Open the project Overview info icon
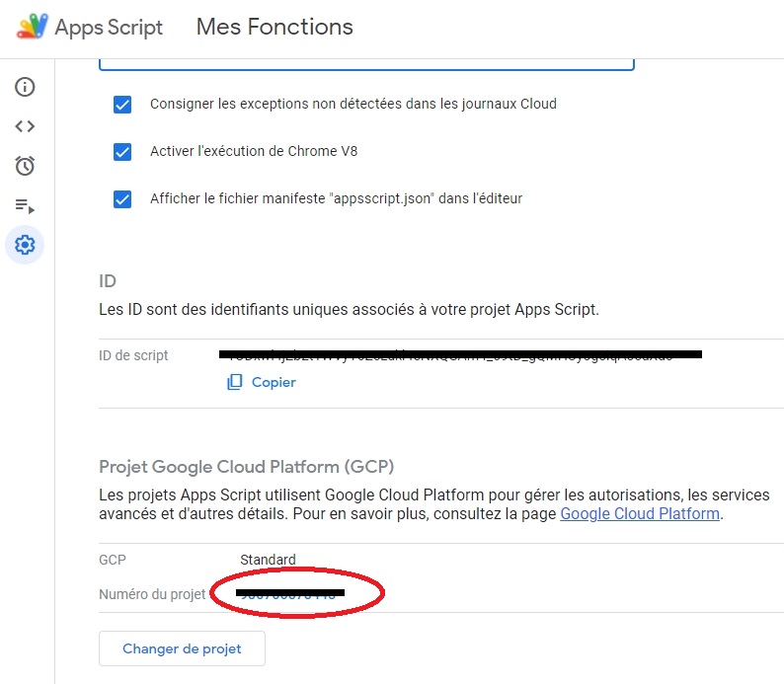Image resolution: width=784 pixels, height=684 pixels. [x=25, y=87]
